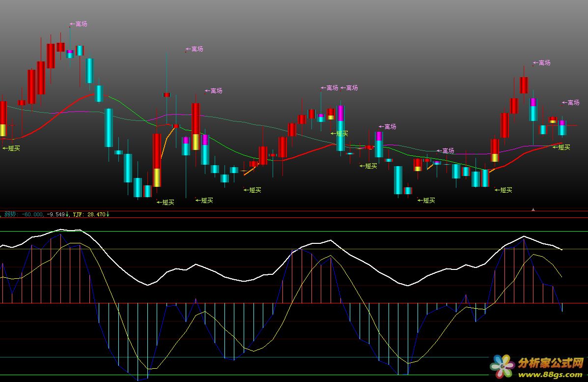Select the 28.470 YJF value

tap(96, 214)
